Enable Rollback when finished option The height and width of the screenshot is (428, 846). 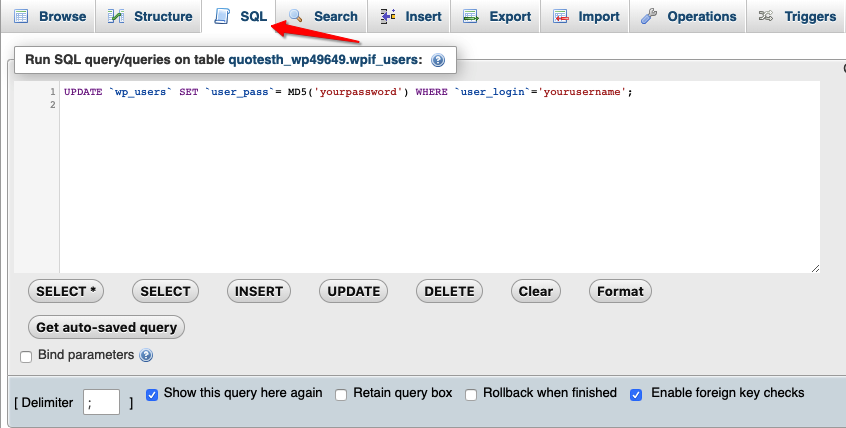(471, 395)
